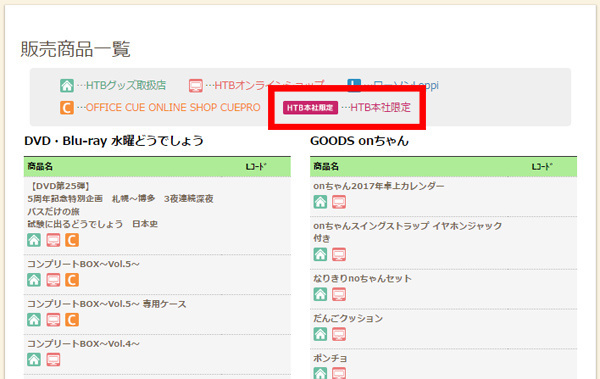The image size is (600, 379).
Task: Click the orange C CUEPRO legend icon
Action: pyautogui.click(x=67, y=108)
